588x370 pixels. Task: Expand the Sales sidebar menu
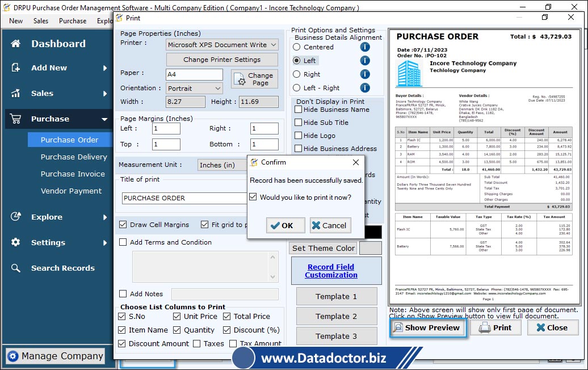pos(105,93)
